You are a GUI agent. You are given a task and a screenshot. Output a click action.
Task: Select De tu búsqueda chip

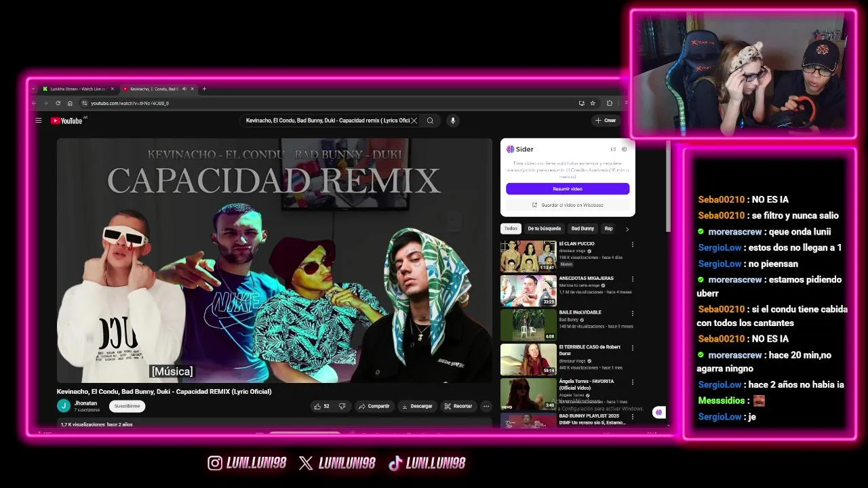[x=545, y=228]
